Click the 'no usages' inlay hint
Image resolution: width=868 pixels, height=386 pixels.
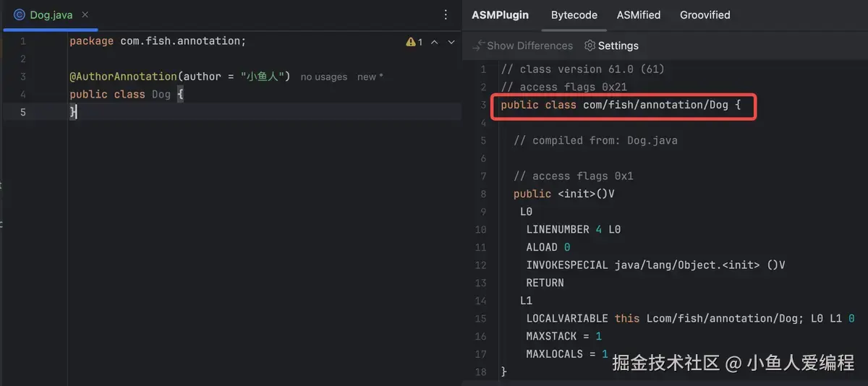coord(323,77)
